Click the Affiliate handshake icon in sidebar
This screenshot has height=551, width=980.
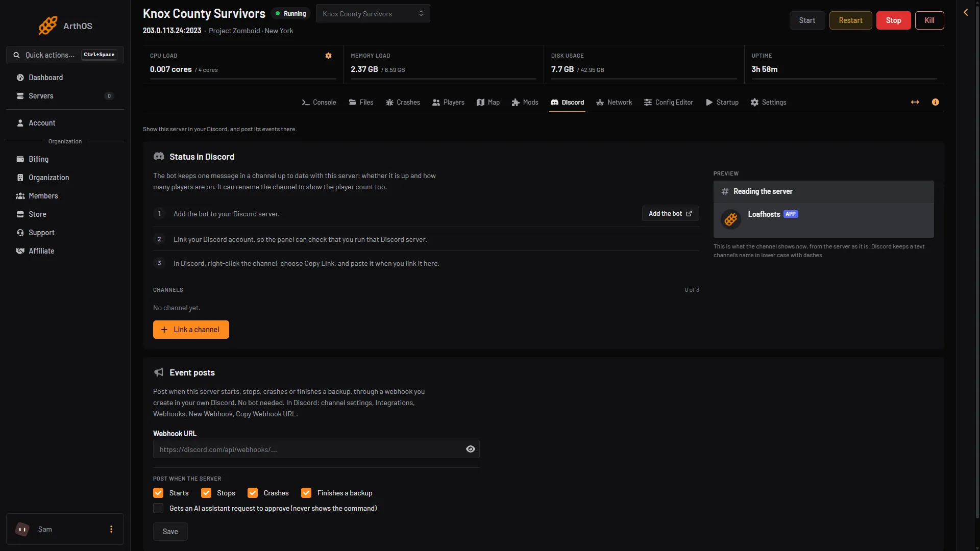click(20, 251)
